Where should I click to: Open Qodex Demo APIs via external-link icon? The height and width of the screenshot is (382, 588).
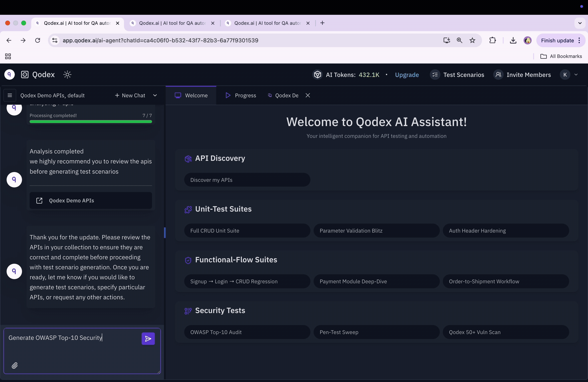pyautogui.click(x=39, y=201)
